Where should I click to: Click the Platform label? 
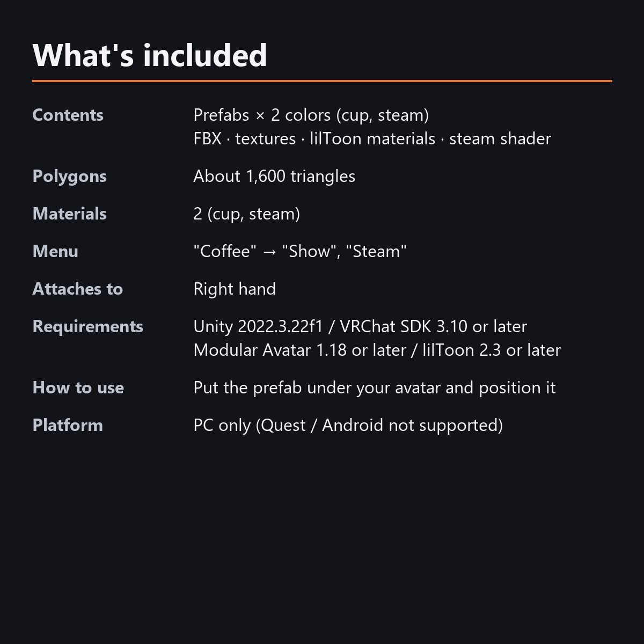point(68,425)
